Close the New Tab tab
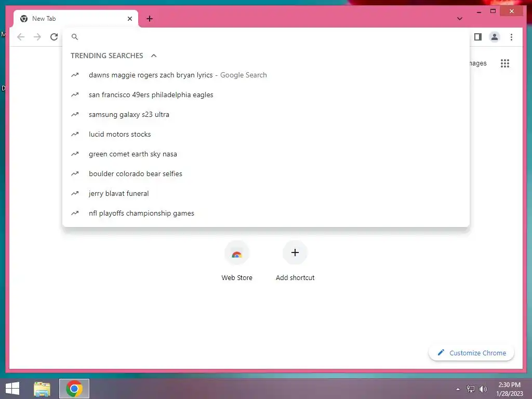 click(129, 19)
